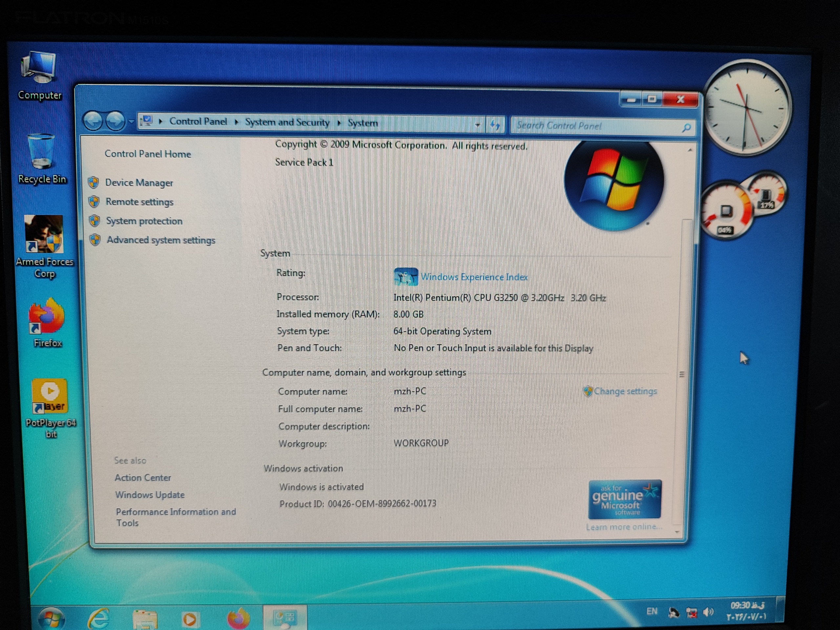
Task: Expand the address bar history dropdown
Action: (x=477, y=125)
